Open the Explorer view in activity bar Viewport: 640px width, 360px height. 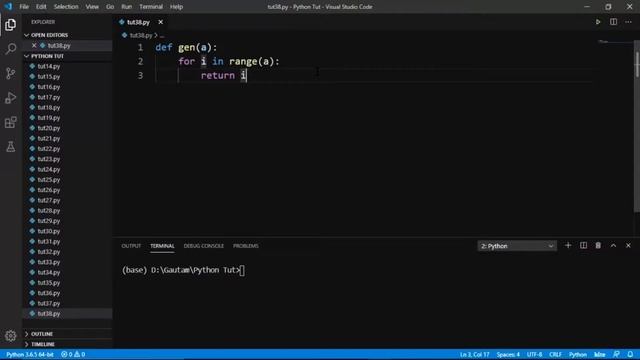pyautogui.click(x=11, y=25)
